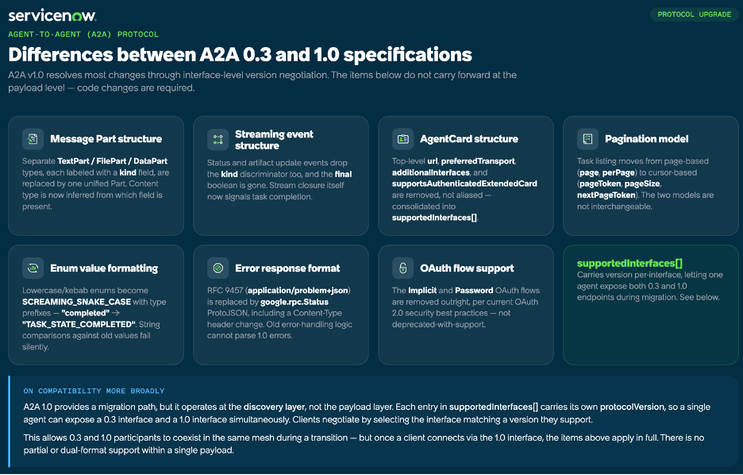Image resolution: width=743 pixels, height=475 pixels.
Task: Click the PROTOCOL UPGRADE badge
Action: coord(694,14)
